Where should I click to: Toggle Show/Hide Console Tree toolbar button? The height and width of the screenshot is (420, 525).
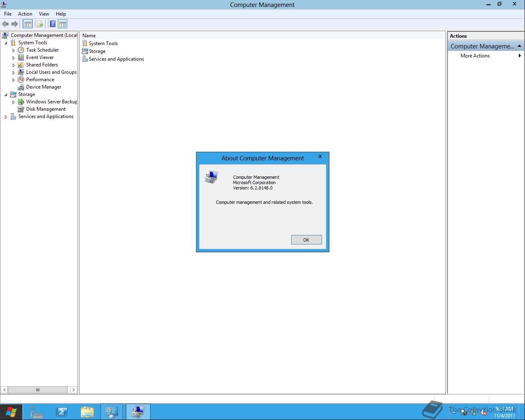click(x=27, y=24)
